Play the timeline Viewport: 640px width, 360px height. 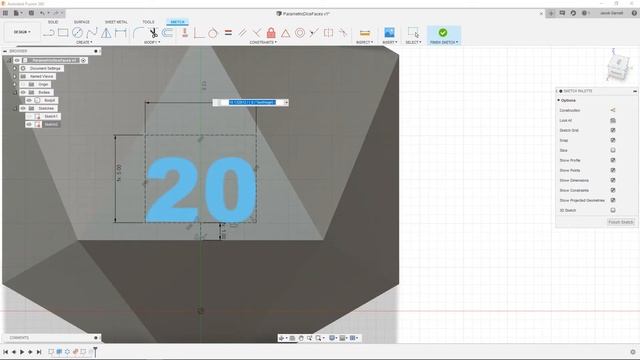pos(22,351)
